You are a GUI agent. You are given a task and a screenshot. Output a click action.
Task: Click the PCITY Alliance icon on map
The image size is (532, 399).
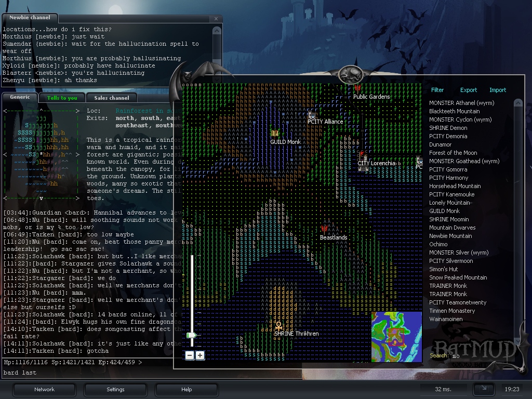pyautogui.click(x=312, y=115)
